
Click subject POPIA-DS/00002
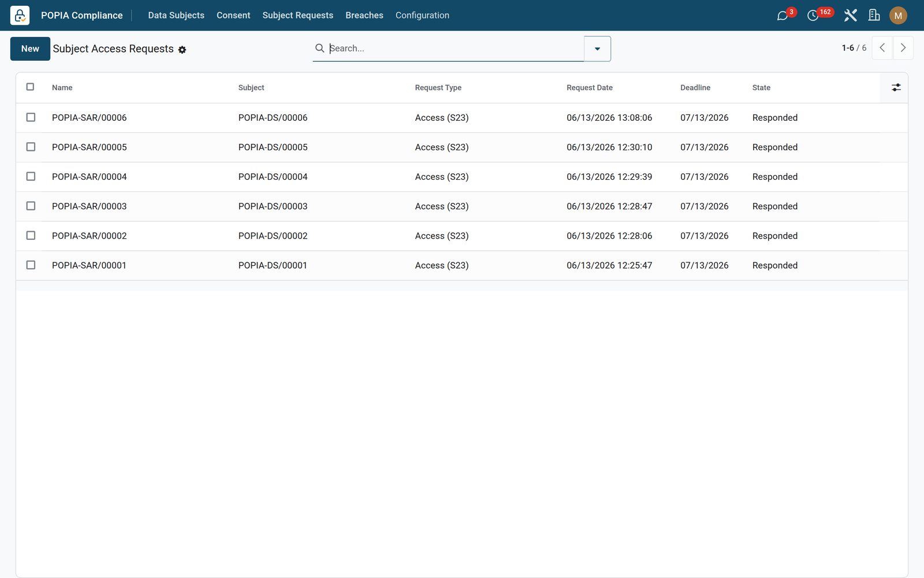point(273,236)
